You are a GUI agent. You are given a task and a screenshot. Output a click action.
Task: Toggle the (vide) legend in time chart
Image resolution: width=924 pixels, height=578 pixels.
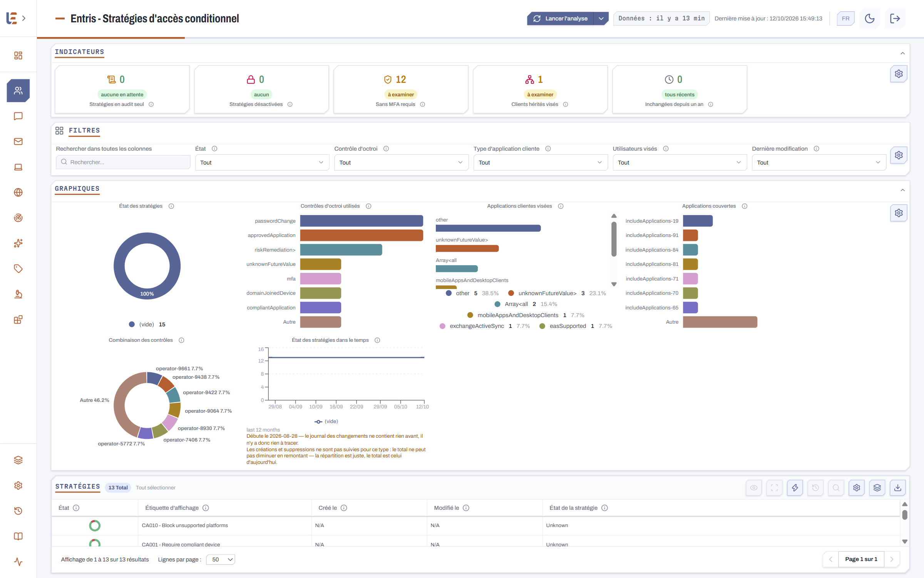(326, 422)
